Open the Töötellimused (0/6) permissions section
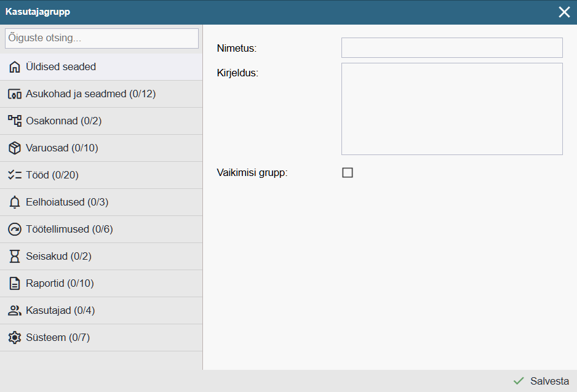Screen dimensions: 577x392 pyautogui.click(x=69, y=230)
